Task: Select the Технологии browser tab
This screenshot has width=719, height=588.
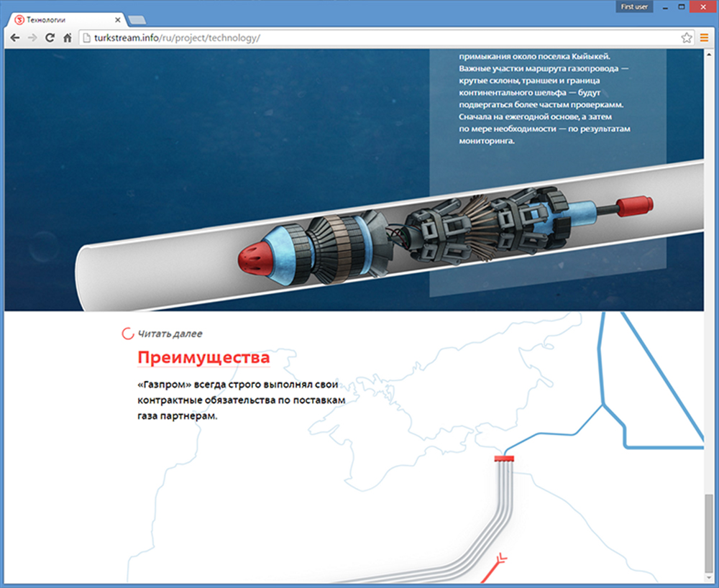Action: click(x=65, y=19)
